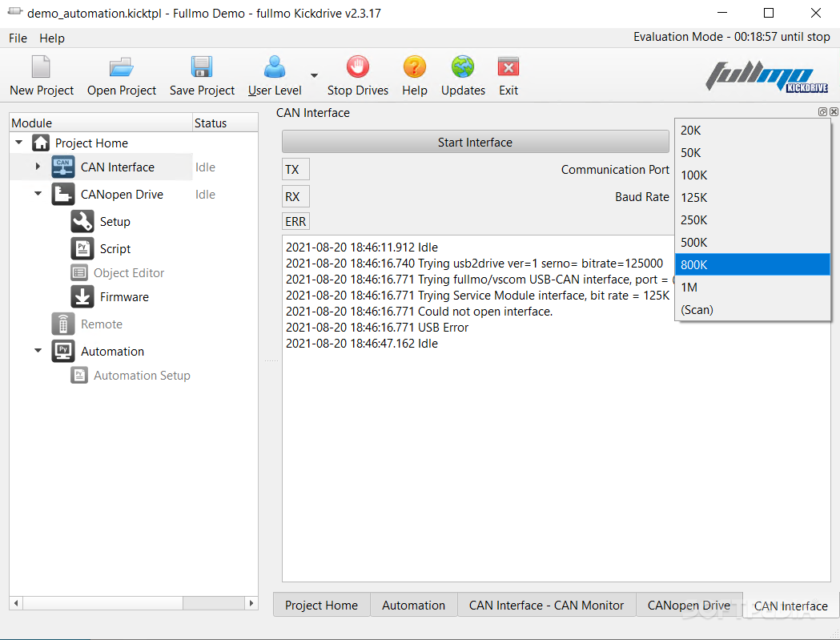Select 500K baud rate option

(x=753, y=242)
